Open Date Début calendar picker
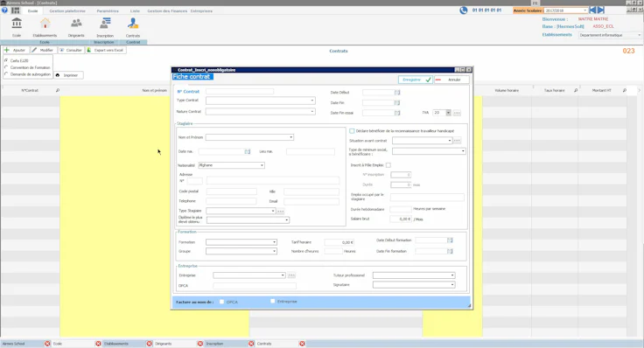The height and width of the screenshot is (348, 644). tap(397, 93)
